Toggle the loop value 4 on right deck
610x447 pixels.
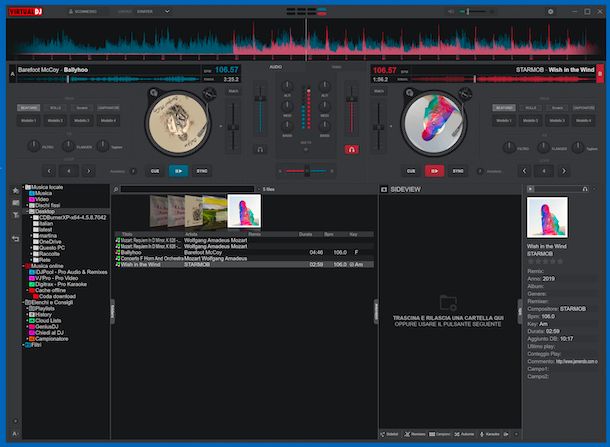coord(544,171)
